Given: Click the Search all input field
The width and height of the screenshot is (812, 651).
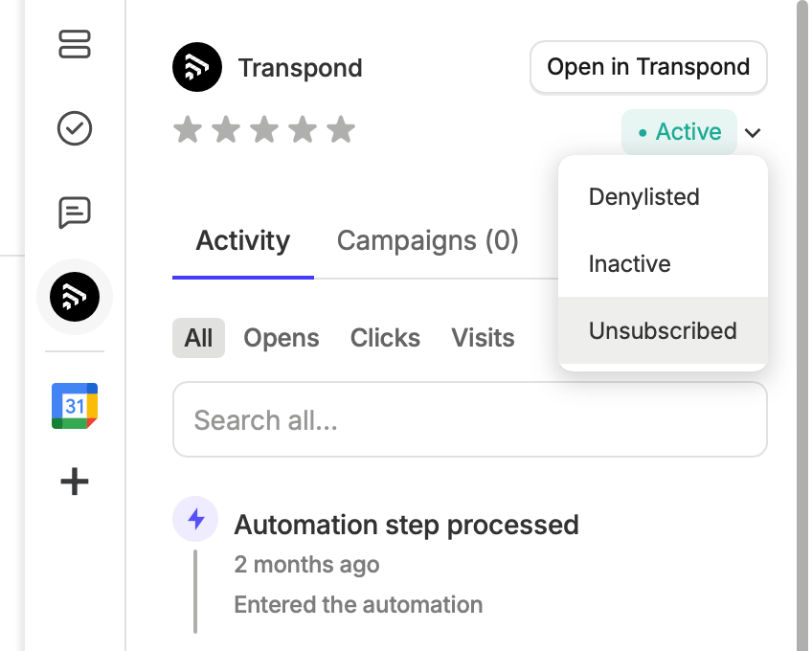Looking at the screenshot, I should [469, 419].
